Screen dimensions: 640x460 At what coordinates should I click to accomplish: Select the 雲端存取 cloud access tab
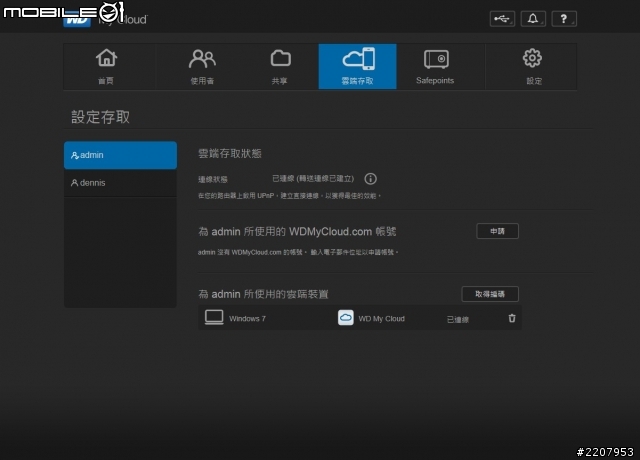click(x=358, y=67)
